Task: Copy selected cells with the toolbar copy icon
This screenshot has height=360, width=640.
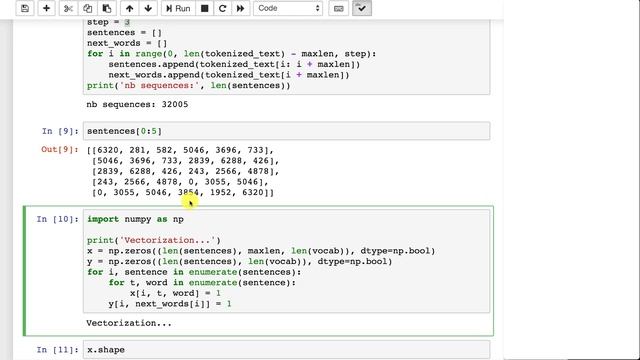Action: point(87,8)
